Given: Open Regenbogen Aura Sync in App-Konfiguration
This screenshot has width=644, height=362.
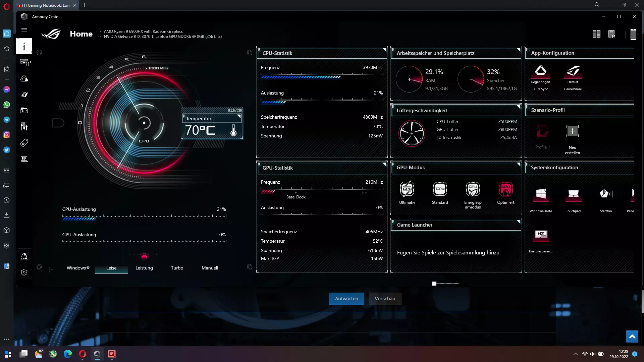Looking at the screenshot, I should point(540,77).
